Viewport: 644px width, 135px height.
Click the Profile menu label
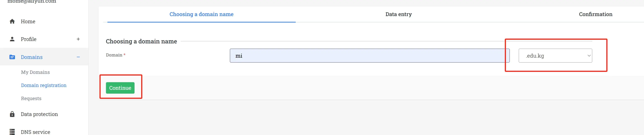coord(28,39)
